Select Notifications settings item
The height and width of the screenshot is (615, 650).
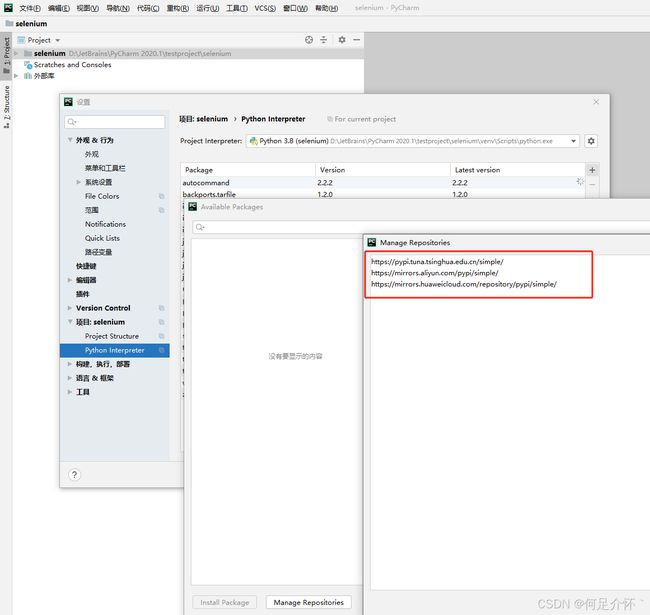(x=105, y=224)
